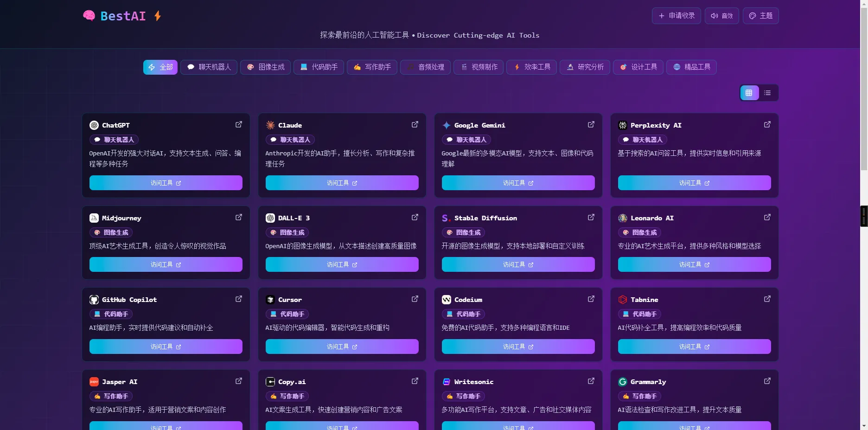Filter by 代码助手 category
Screen dimensions: 868x430
click(x=319, y=67)
